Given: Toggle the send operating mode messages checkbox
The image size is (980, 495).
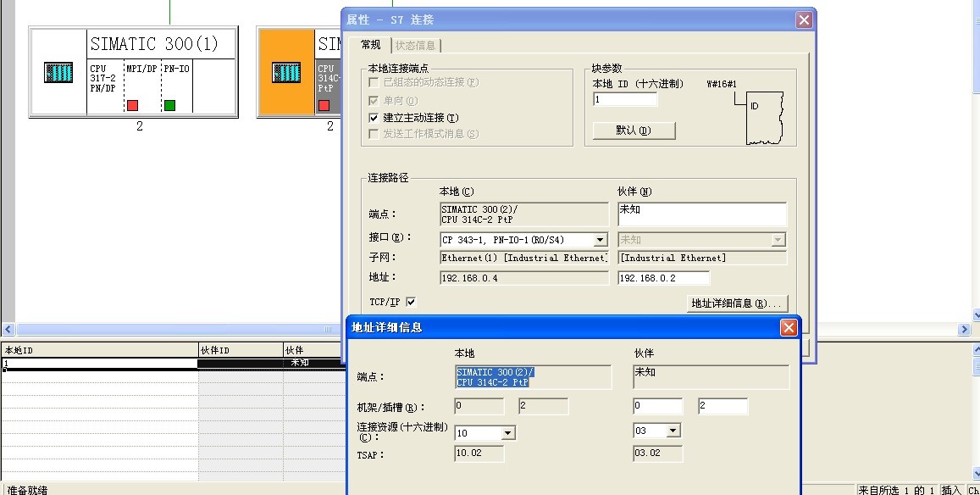Looking at the screenshot, I should pos(374,134).
